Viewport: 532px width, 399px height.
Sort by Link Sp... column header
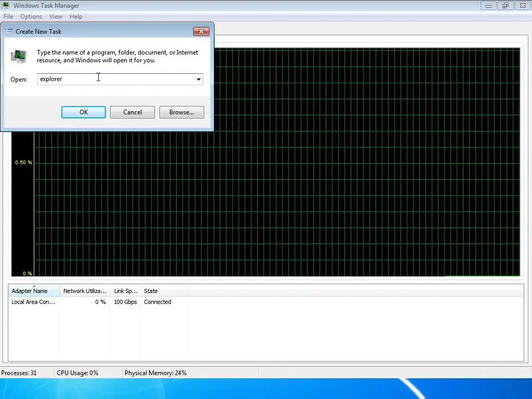(126, 291)
